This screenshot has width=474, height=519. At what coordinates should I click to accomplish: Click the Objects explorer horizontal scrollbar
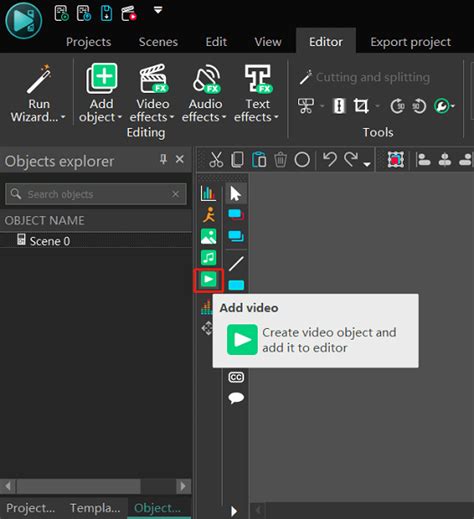(x=96, y=486)
